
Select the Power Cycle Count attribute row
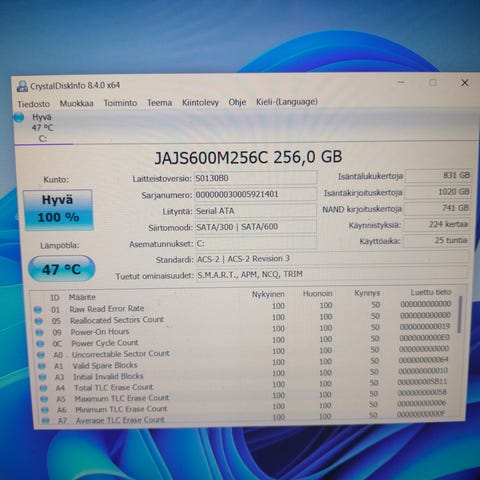click(x=243, y=341)
